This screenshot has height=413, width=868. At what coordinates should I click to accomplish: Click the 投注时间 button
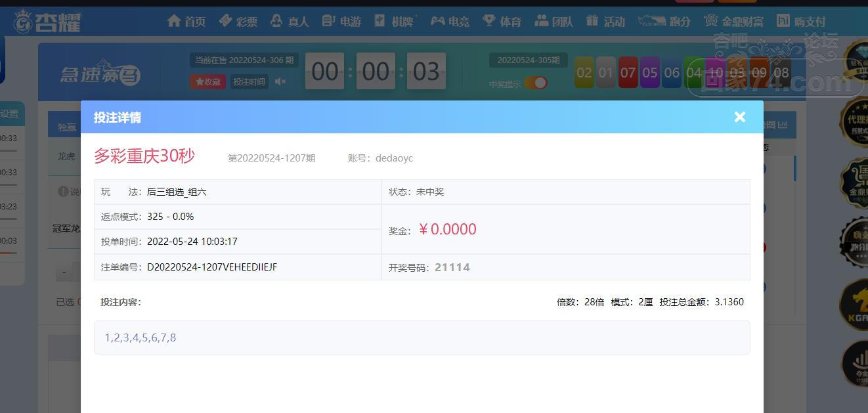click(x=249, y=81)
